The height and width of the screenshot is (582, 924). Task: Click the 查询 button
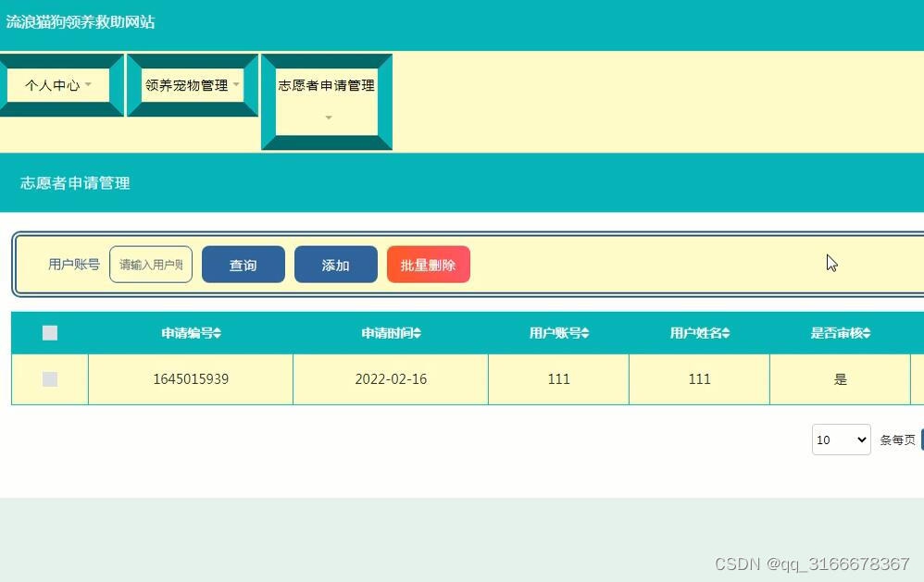pos(243,265)
